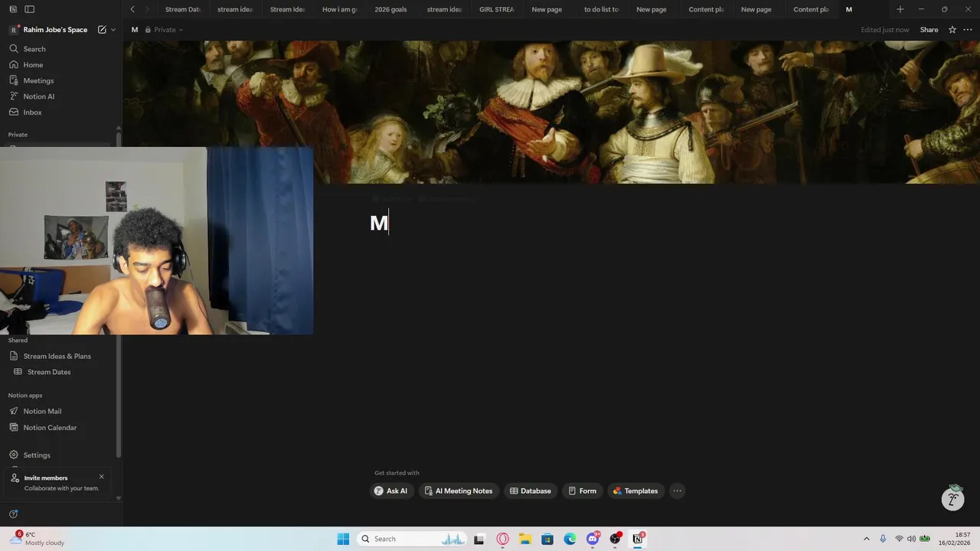Go forward with the right arrow
Image resolution: width=980 pixels, height=551 pixels.
pos(149,9)
